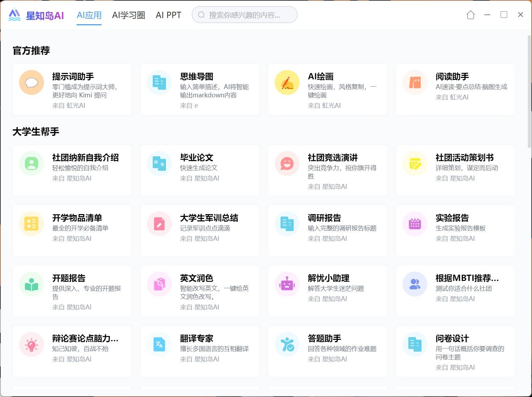Click the 毕业论文 document icon
532x397 pixels.
pyautogui.click(x=159, y=164)
